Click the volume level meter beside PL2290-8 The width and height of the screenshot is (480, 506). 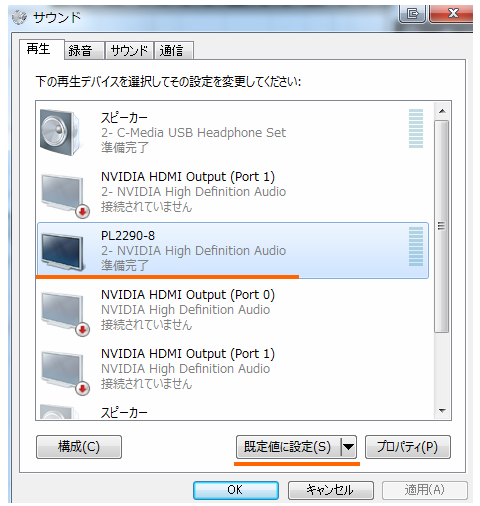[x=416, y=246]
